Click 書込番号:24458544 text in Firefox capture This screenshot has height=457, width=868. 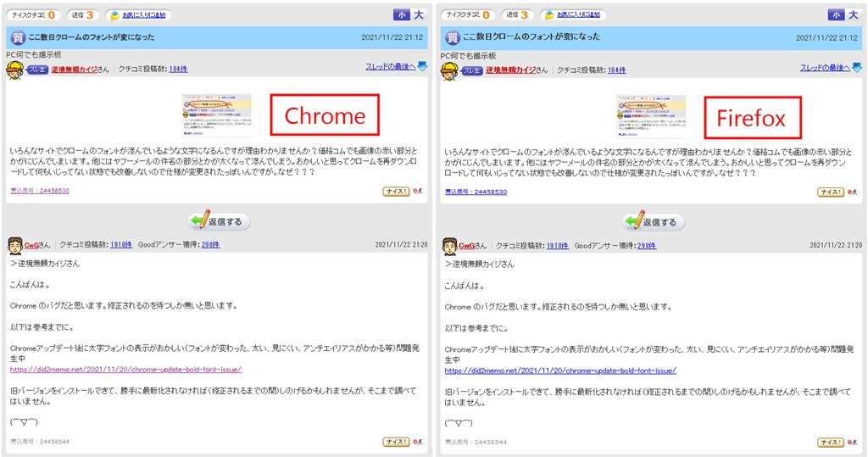pos(476,442)
